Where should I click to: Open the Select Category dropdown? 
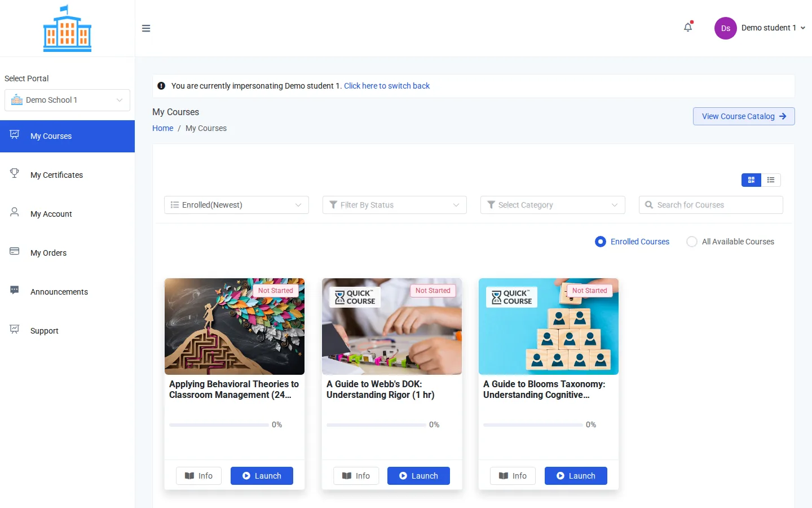[553, 205]
